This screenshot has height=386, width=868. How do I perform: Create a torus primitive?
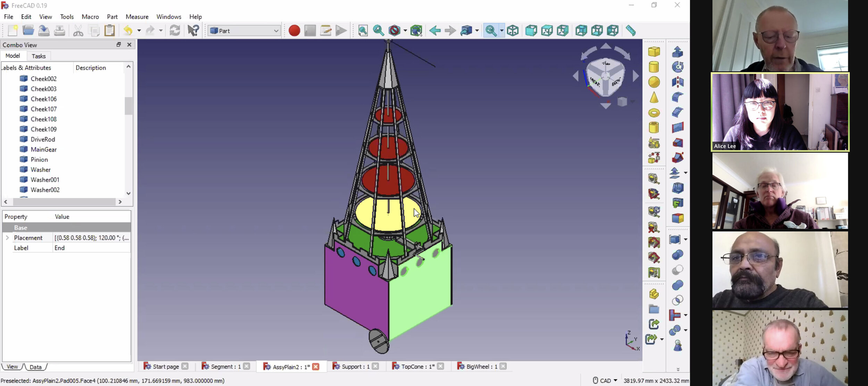654,113
